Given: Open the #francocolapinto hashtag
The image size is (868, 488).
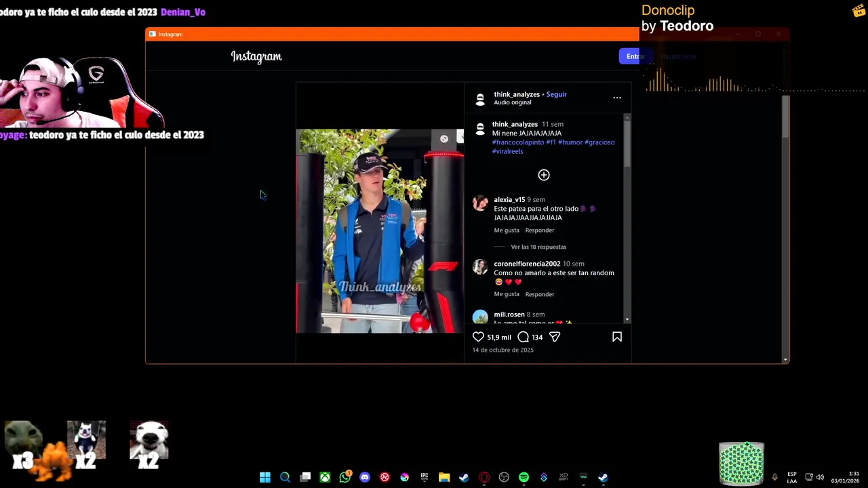Looking at the screenshot, I should (x=518, y=142).
